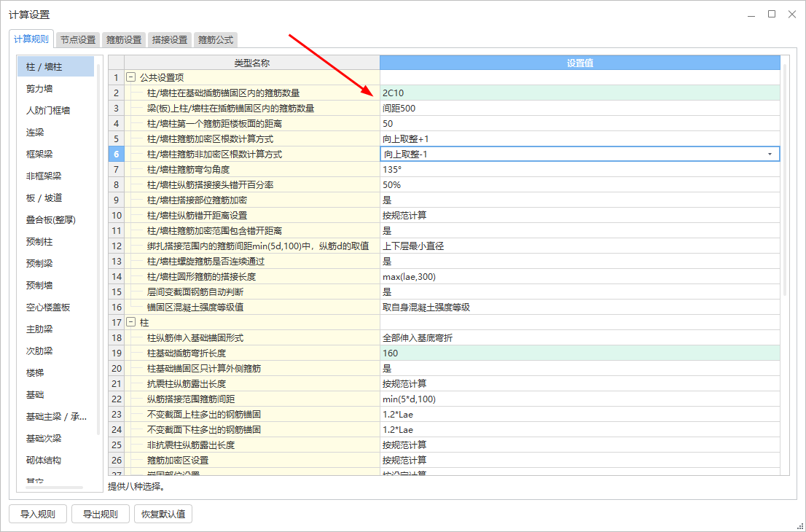Click the 导出规则 button
The image size is (806, 532).
[x=101, y=514]
